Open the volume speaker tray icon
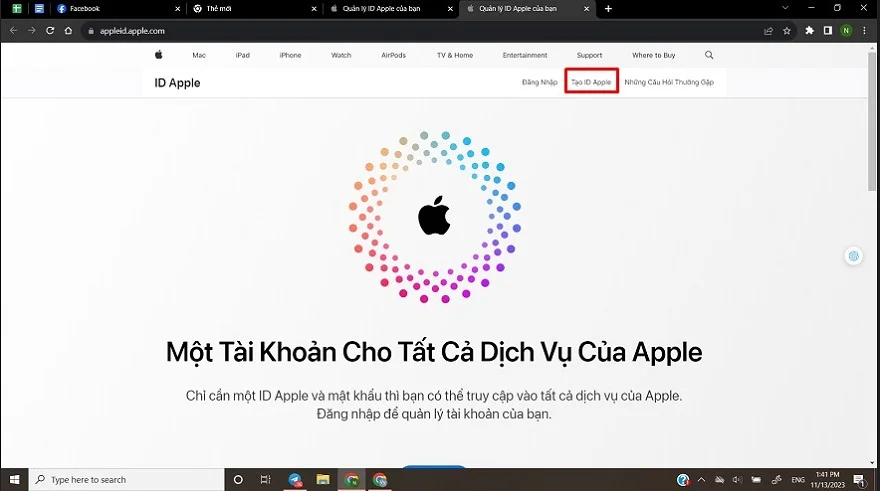Viewport: 880px width, 491px height. coord(737,480)
